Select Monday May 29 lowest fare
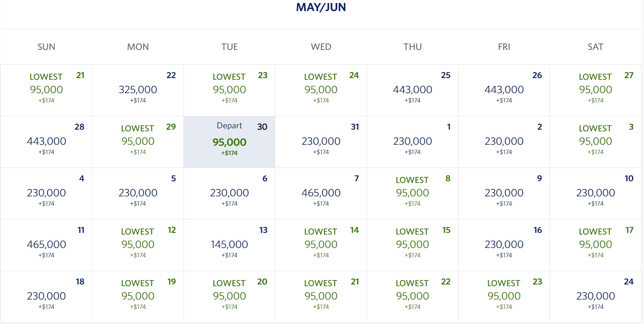 [138, 142]
